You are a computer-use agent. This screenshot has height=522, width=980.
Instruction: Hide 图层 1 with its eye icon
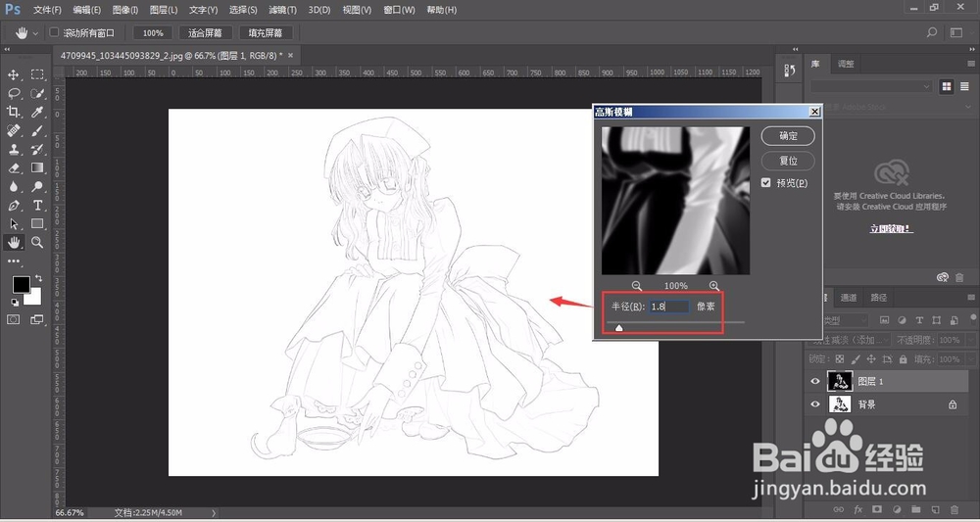pos(815,381)
